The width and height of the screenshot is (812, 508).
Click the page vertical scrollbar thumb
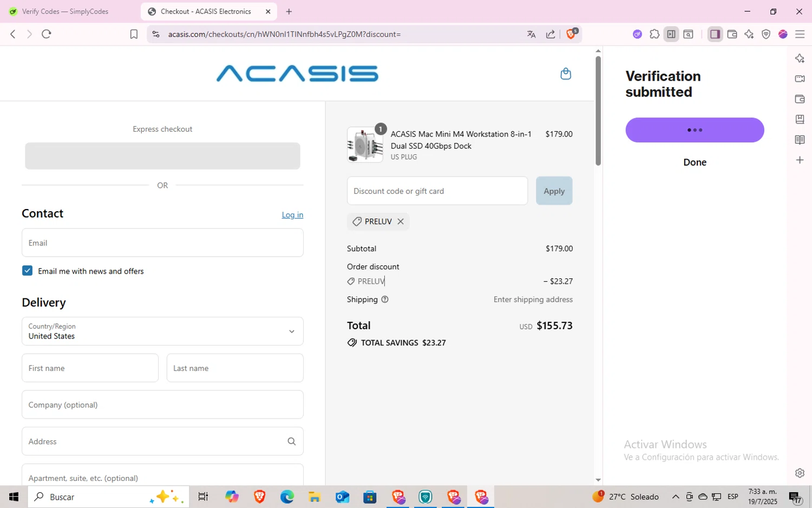pyautogui.click(x=598, y=110)
